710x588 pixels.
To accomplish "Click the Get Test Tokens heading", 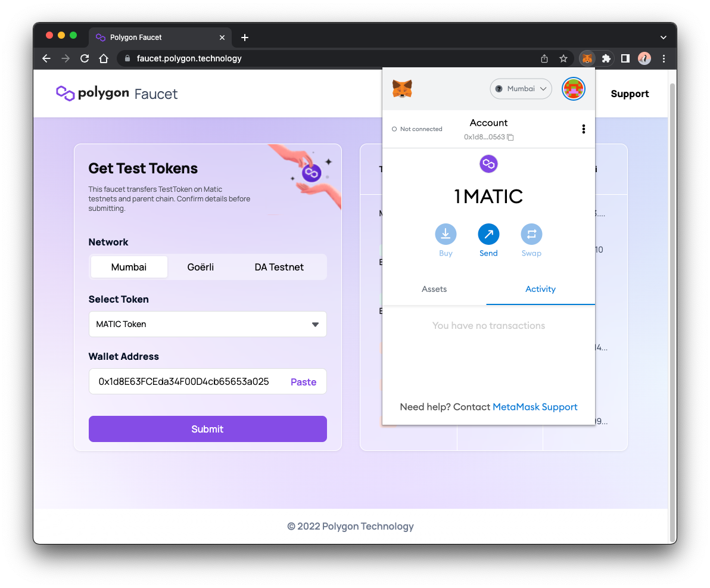I will click(x=143, y=169).
